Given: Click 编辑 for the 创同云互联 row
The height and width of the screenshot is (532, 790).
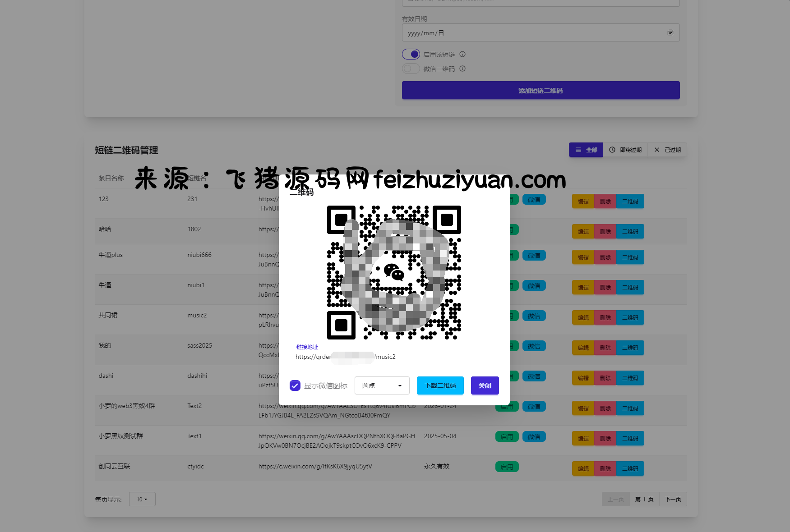Looking at the screenshot, I should point(583,468).
